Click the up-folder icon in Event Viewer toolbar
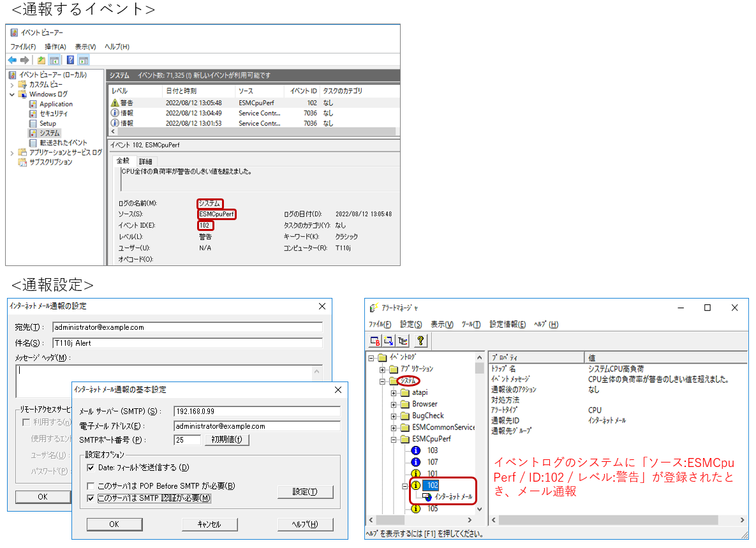This screenshot has height=548, width=756. [41, 60]
